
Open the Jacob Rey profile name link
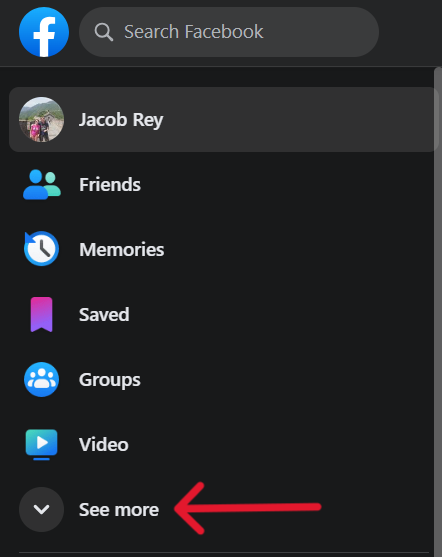[x=121, y=119]
